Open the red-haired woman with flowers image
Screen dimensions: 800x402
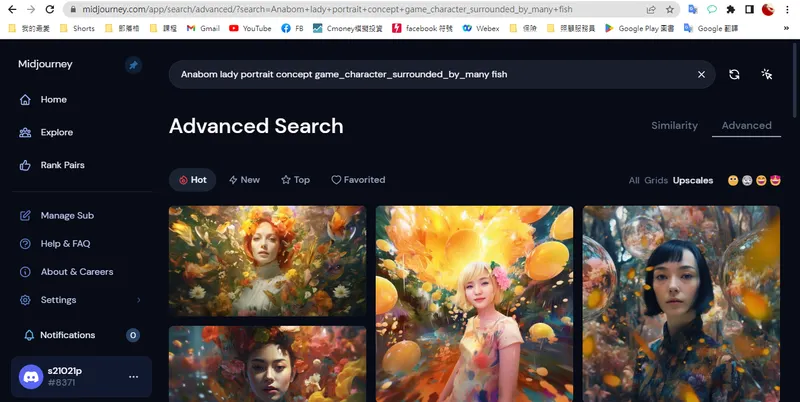pos(267,261)
